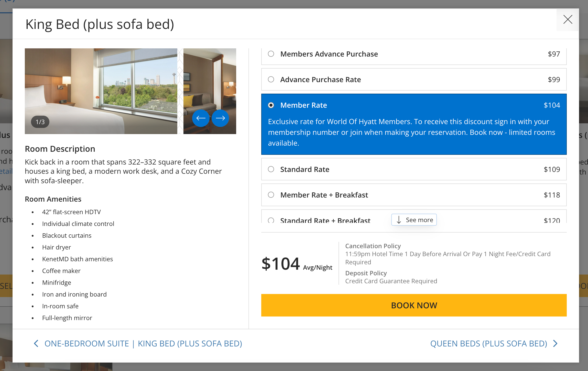Pick Member Rate + Breakfast option
Image resolution: width=588 pixels, height=371 pixels.
(271, 195)
